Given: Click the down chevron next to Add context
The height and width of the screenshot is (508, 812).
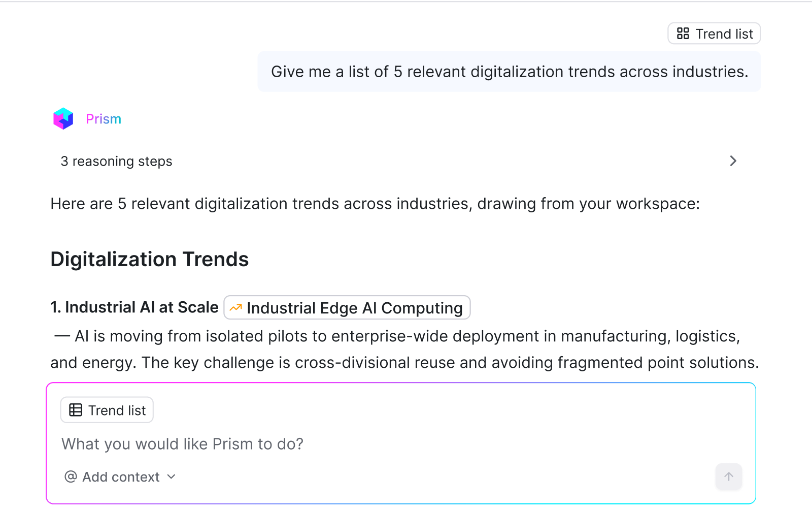Looking at the screenshot, I should tap(171, 477).
